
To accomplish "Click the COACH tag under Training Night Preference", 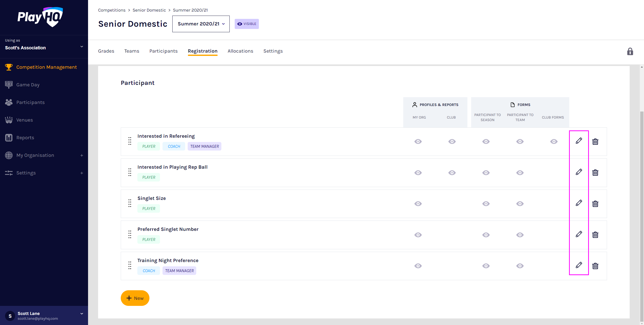I will 149,271.
